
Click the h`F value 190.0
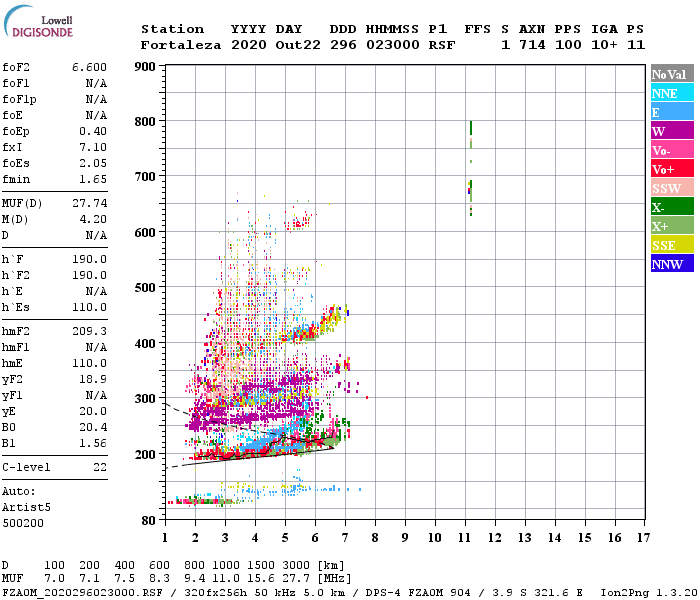[89, 259]
